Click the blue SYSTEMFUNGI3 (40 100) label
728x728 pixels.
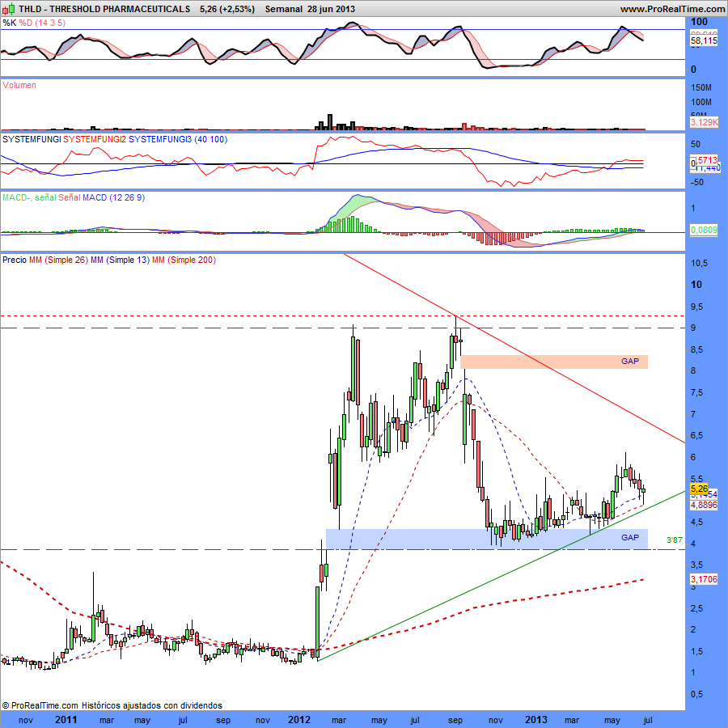click(x=178, y=139)
